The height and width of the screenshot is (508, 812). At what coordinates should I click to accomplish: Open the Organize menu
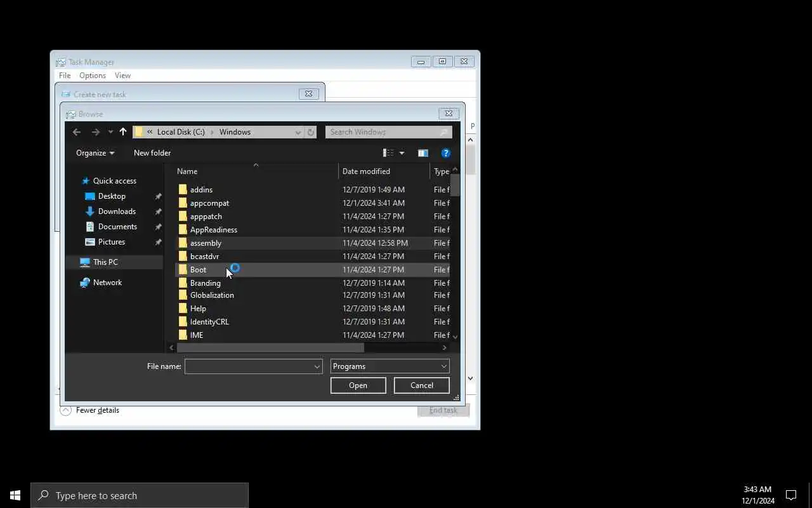(x=95, y=153)
